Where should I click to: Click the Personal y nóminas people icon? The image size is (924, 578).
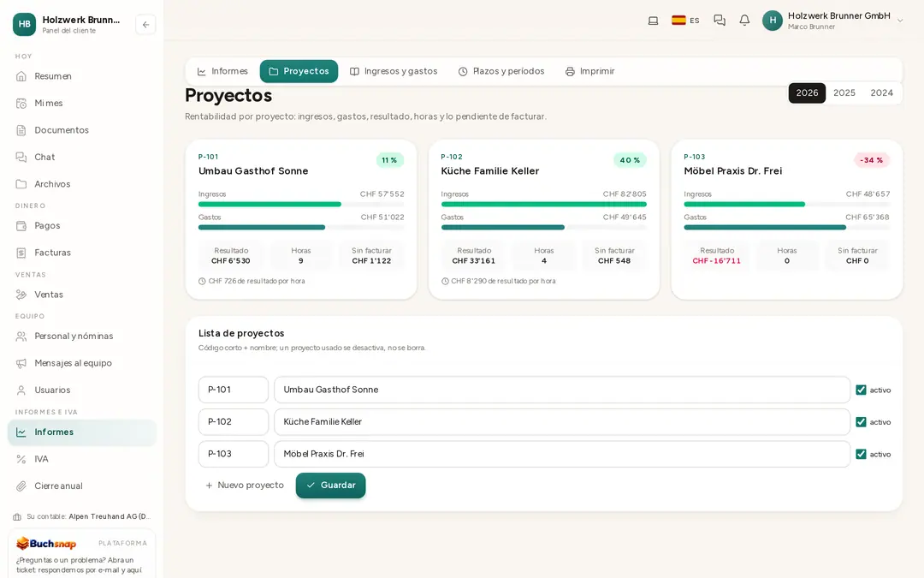(21, 337)
